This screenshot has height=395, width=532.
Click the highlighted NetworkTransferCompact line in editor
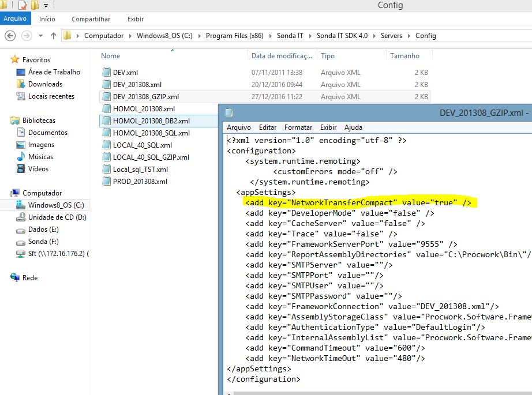pyautogui.click(x=358, y=202)
